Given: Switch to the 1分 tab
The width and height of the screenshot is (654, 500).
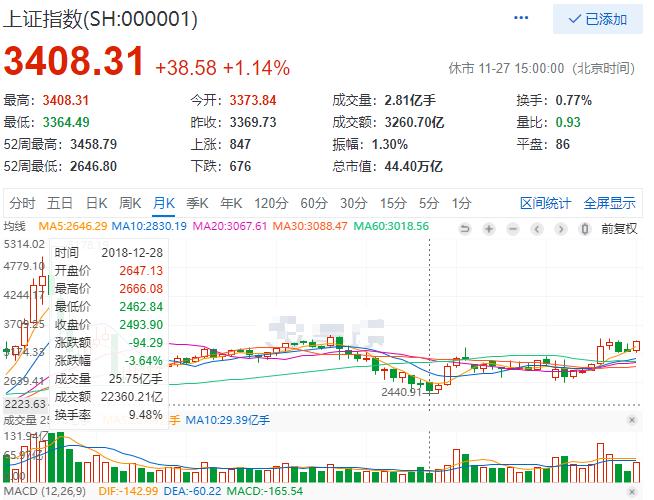Looking at the screenshot, I should click(461, 203).
